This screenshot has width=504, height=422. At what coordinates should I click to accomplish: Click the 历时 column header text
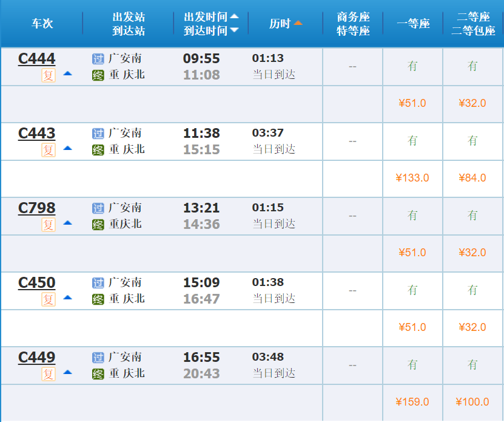[x=280, y=24]
